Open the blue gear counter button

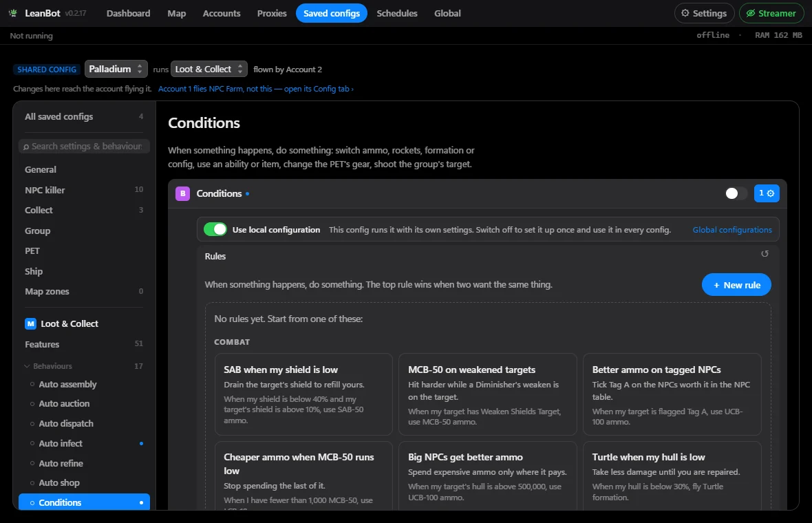(x=767, y=193)
